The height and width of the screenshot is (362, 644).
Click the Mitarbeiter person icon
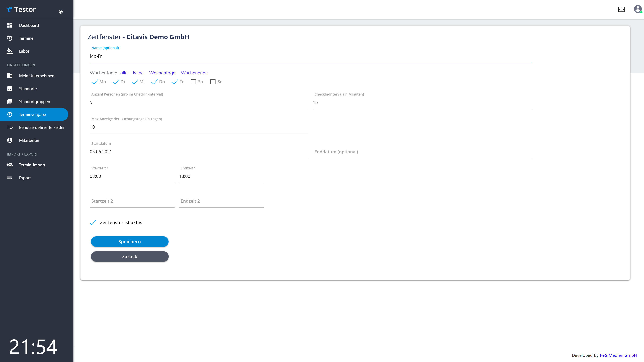(10, 140)
